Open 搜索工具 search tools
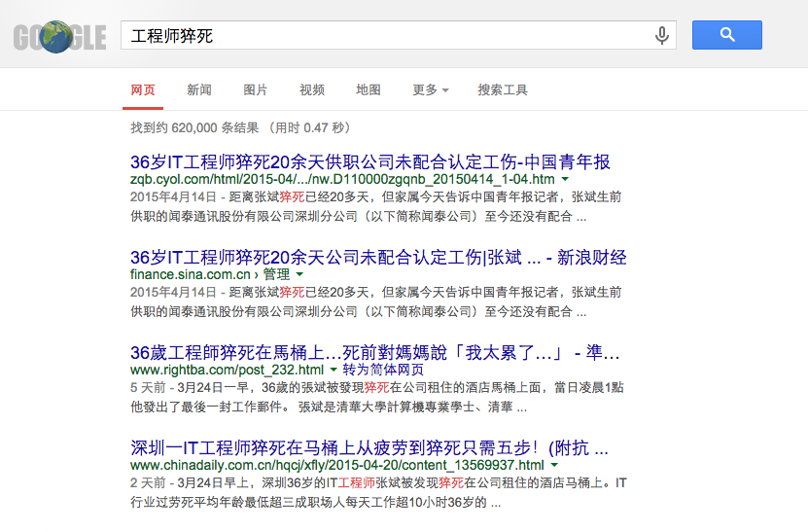808x532 pixels. pos(503,90)
